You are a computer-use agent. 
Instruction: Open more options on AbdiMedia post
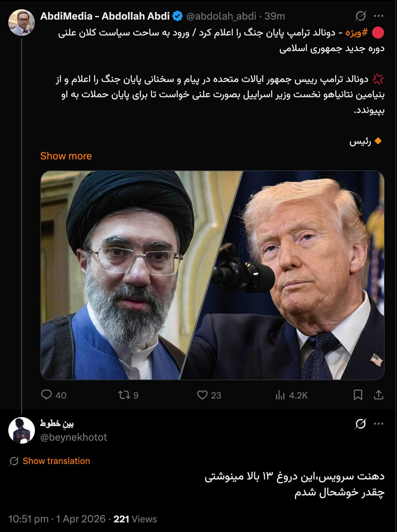pyautogui.click(x=378, y=16)
